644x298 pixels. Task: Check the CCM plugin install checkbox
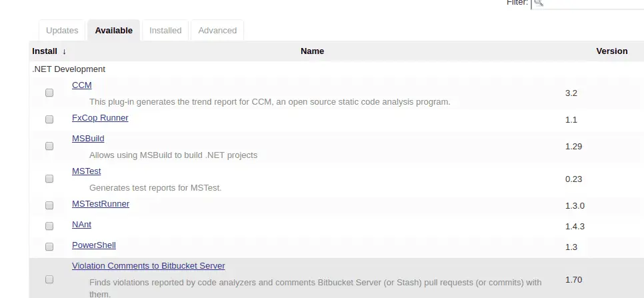pyautogui.click(x=49, y=93)
